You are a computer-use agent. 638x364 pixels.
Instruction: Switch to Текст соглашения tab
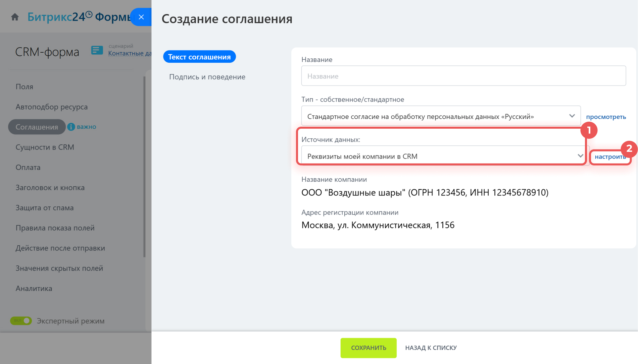pos(199,57)
